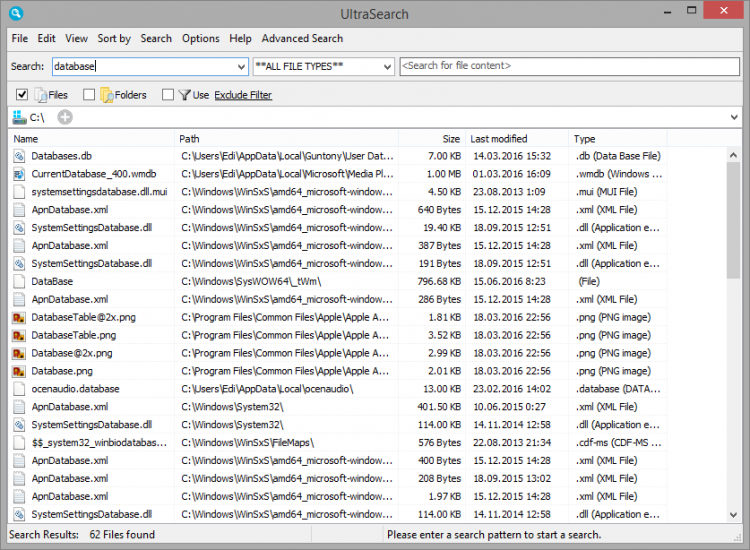Open the Edit menu

pos(46,38)
